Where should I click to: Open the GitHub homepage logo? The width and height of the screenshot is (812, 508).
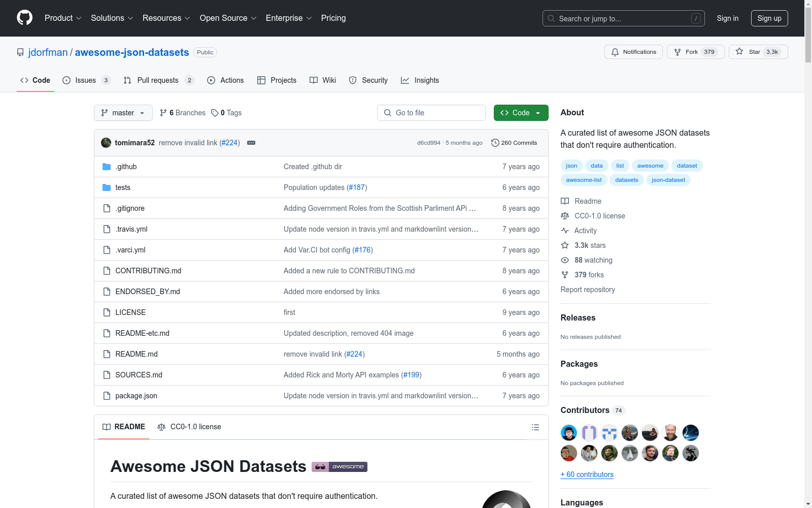pyautogui.click(x=24, y=18)
